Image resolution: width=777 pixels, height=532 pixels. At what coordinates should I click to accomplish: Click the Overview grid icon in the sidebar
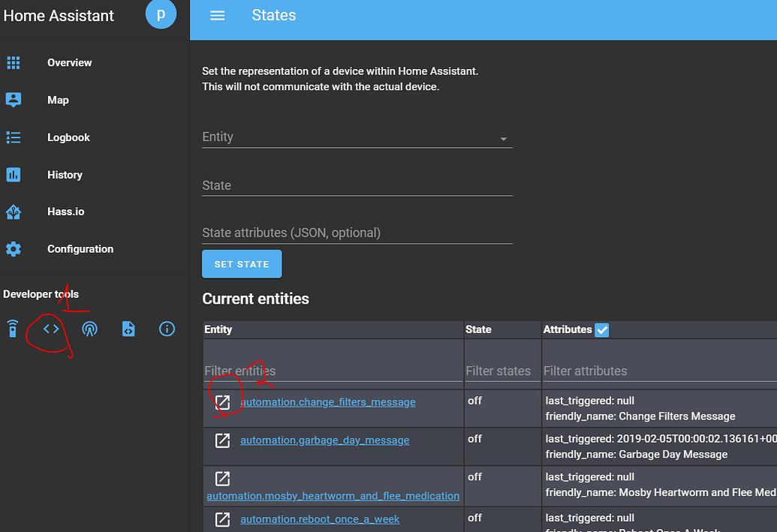click(x=14, y=62)
